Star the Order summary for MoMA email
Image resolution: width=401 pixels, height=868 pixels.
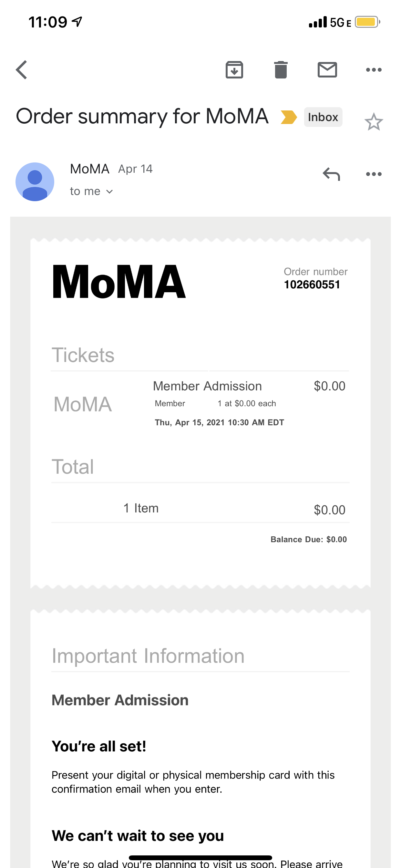(x=374, y=122)
